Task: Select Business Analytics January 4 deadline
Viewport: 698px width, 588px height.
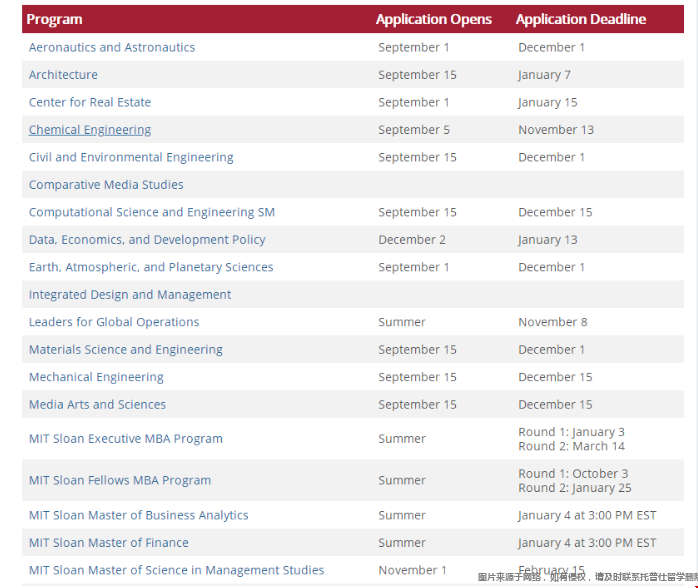Action: pyautogui.click(x=587, y=515)
